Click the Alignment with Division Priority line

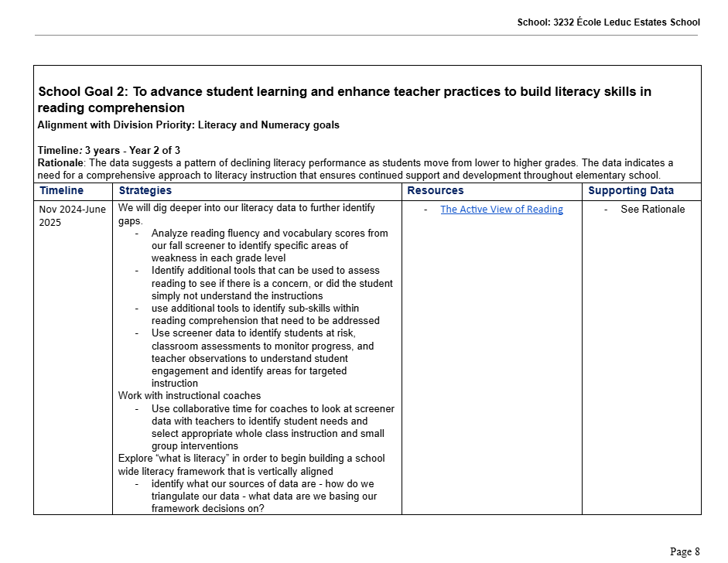[189, 125]
